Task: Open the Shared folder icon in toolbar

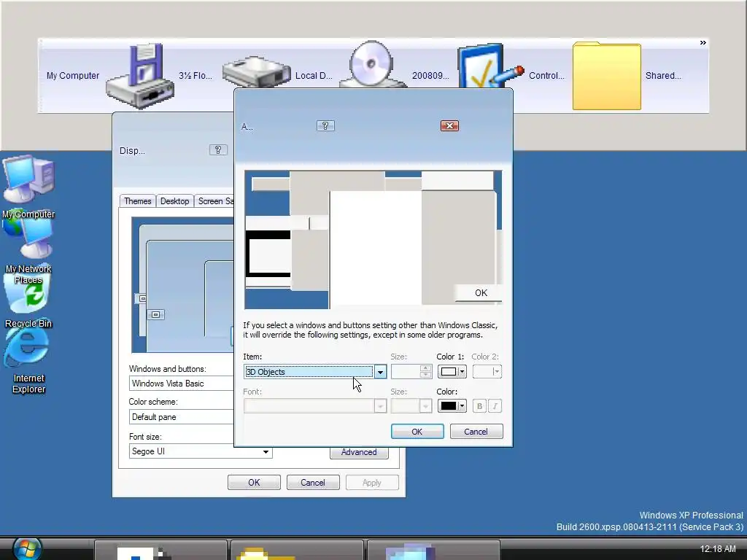Action: [x=606, y=76]
